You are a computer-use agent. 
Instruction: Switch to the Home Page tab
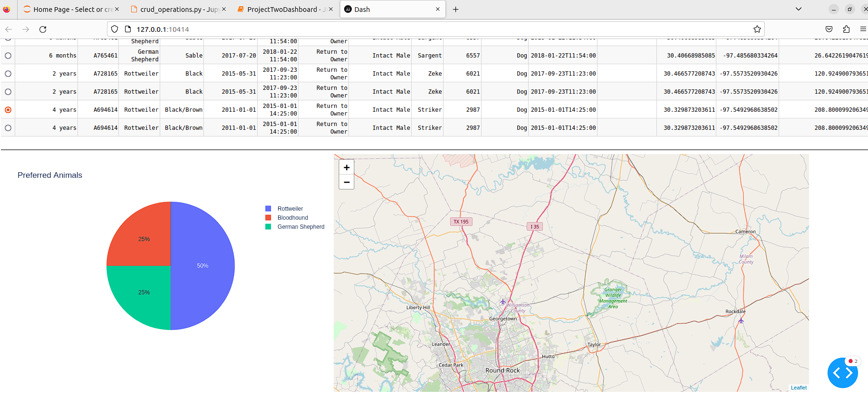click(71, 9)
